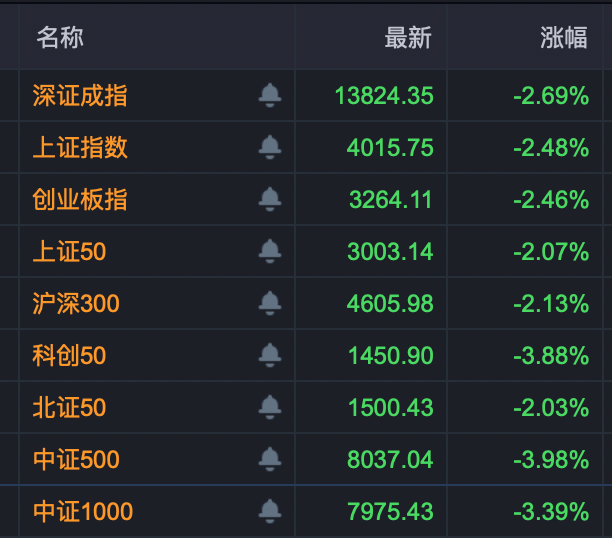Set an alert bell on 上证指数
Image resolution: width=612 pixels, height=538 pixels.
coord(269,148)
